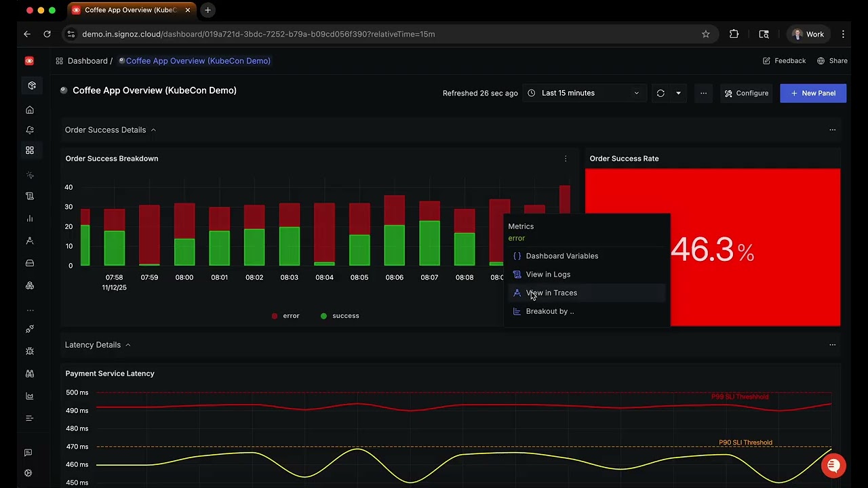This screenshot has height=488, width=868.
Task: Toggle the error legend series
Action: pyautogui.click(x=285, y=316)
